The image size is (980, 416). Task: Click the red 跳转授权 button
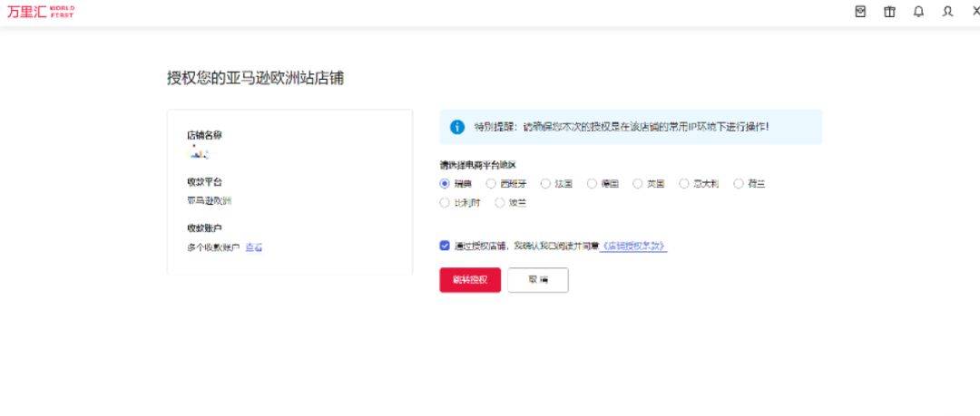pyautogui.click(x=470, y=280)
